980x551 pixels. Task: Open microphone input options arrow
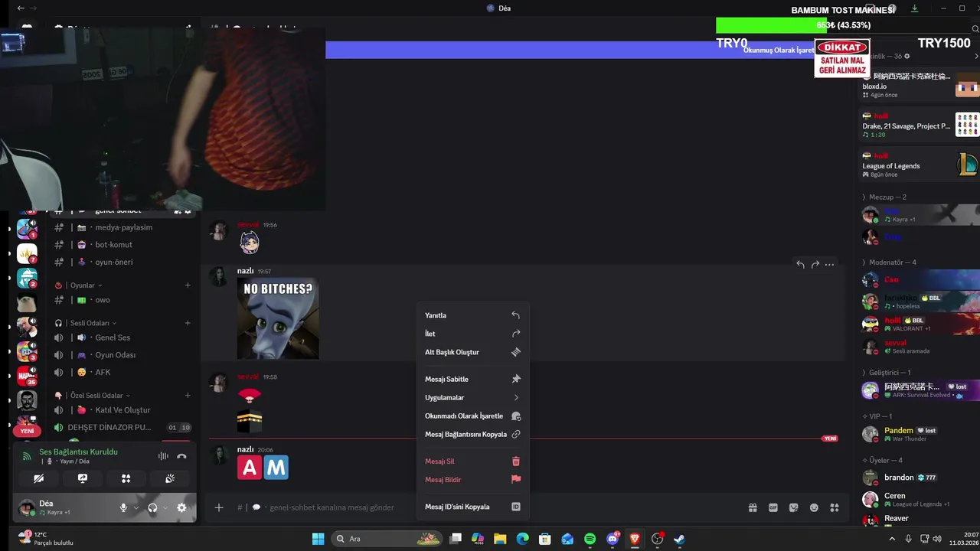pos(136,507)
